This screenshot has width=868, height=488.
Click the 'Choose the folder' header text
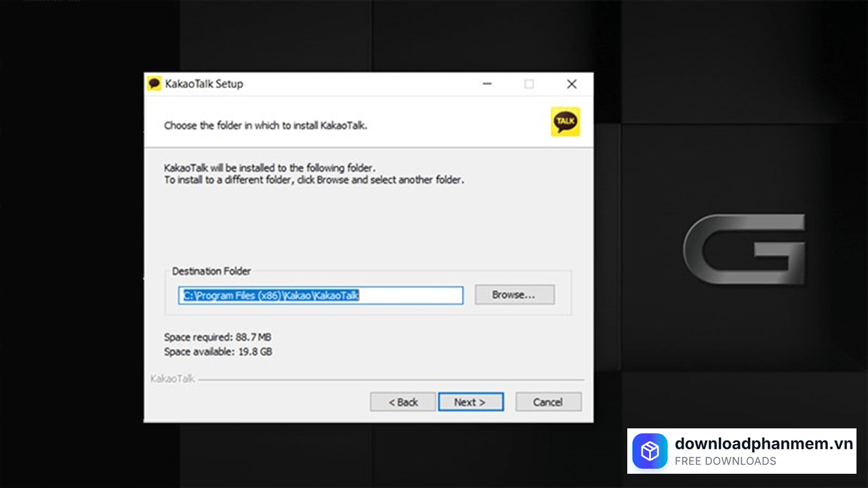click(x=265, y=125)
